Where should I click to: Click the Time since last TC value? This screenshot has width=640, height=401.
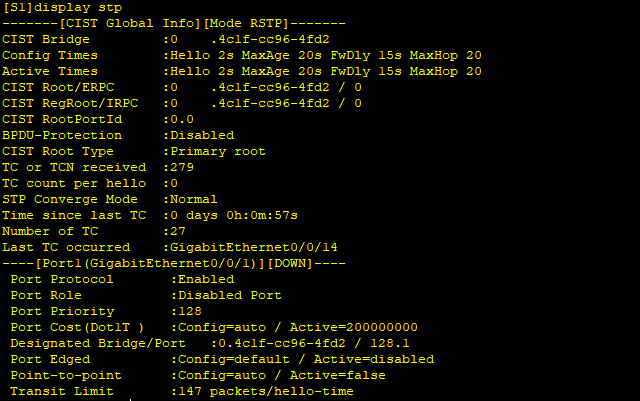click(234, 215)
